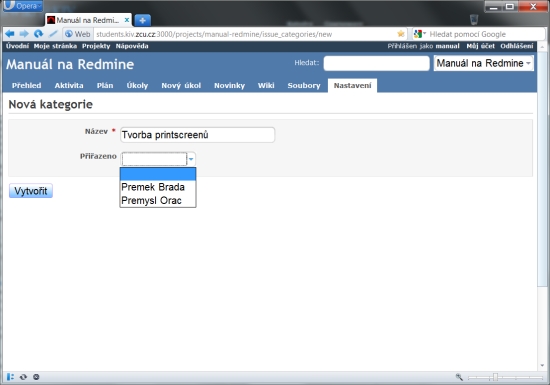Open the Wiki tab

tap(266, 86)
